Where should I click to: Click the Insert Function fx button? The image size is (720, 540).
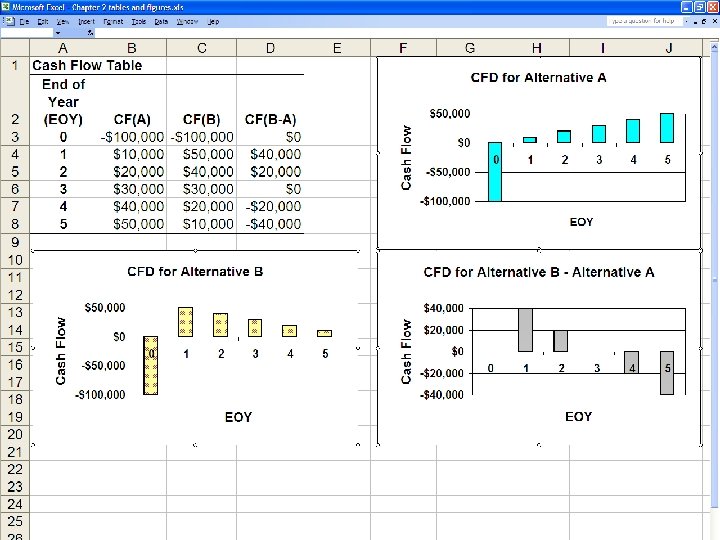[90, 33]
